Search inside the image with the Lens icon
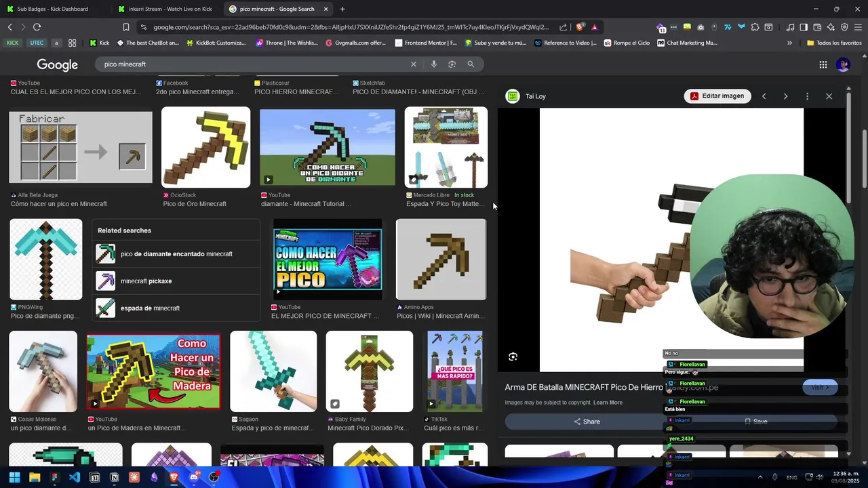Screen dimensions: 868x488 pyautogui.click(x=513, y=357)
